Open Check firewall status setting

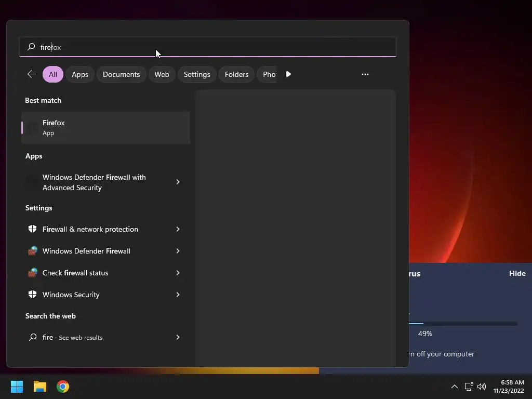pos(105,273)
